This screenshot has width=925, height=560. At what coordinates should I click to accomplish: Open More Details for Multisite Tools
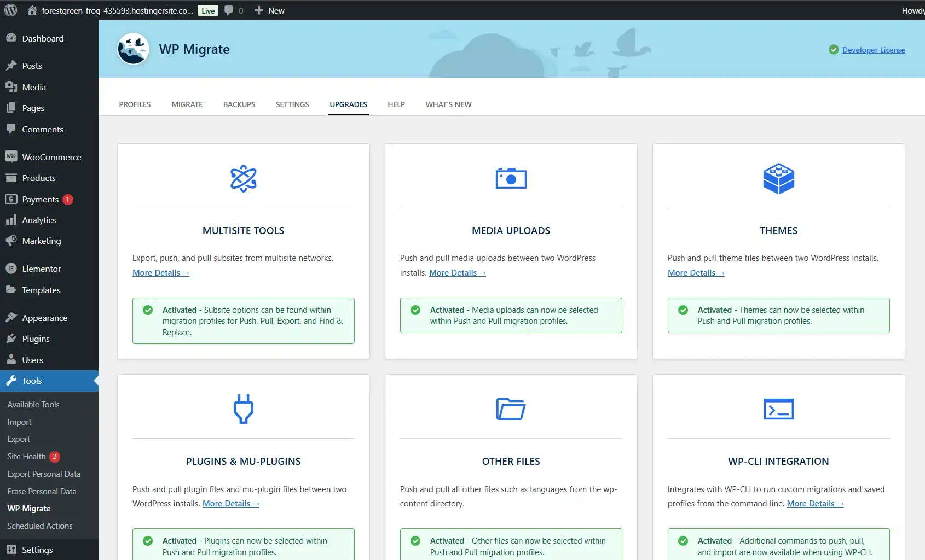pyautogui.click(x=161, y=273)
